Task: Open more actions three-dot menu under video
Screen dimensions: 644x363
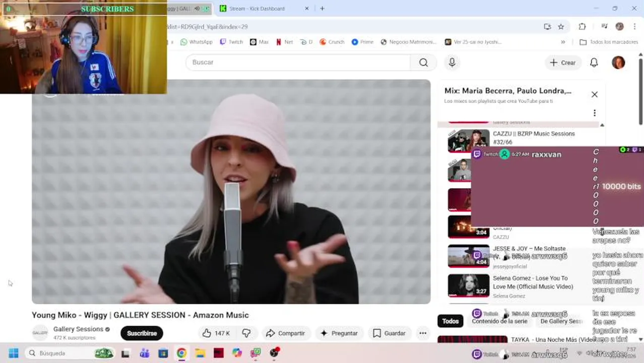Action: (423, 333)
